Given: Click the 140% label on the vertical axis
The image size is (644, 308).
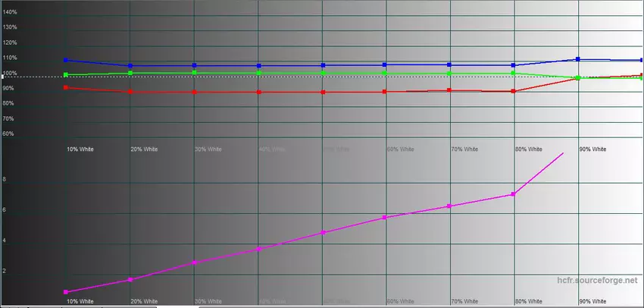Looking at the screenshot, I should 10,12.
